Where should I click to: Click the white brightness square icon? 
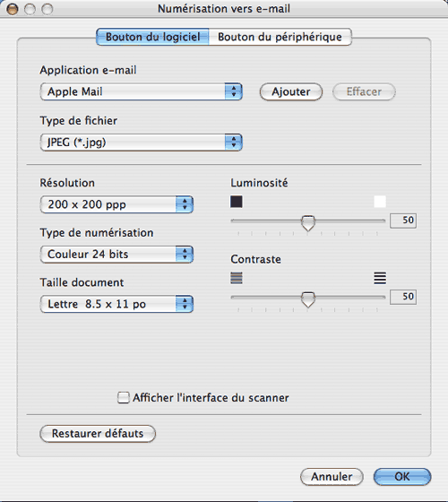point(380,202)
